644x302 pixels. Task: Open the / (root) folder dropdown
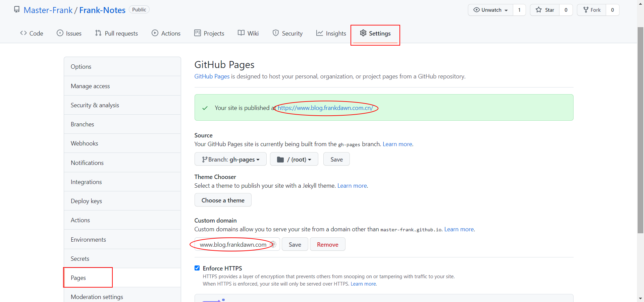point(294,159)
